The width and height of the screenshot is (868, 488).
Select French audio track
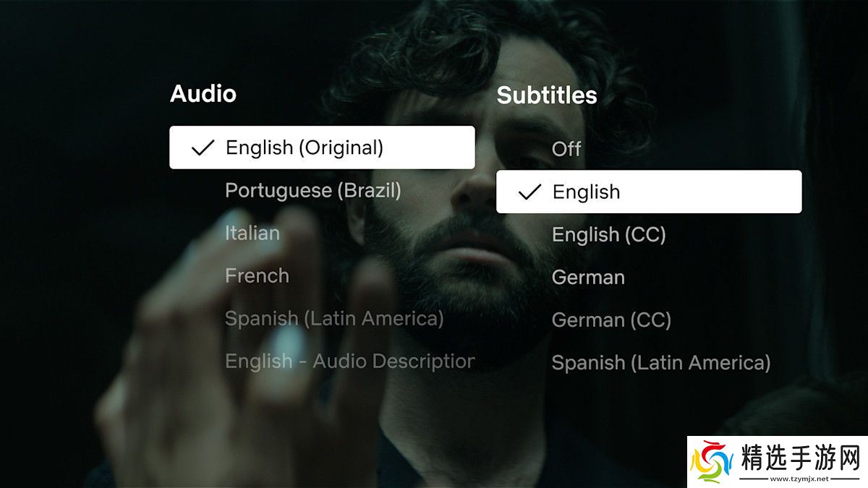point(257,275)
